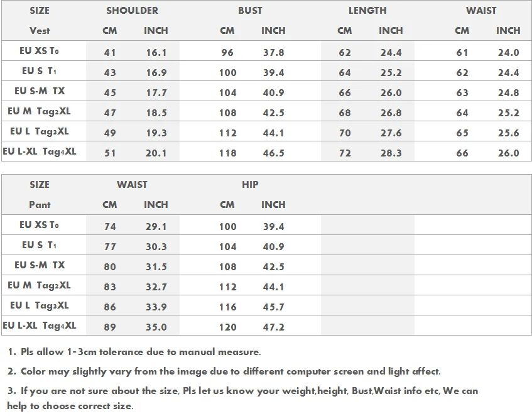Click the LENGTH column header
The image size is (532, 416).
tap(367, 11)
